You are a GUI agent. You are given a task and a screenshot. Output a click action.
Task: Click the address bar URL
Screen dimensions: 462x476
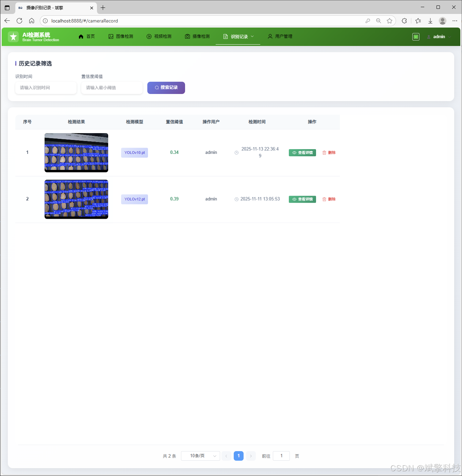(x=85, y=21)
